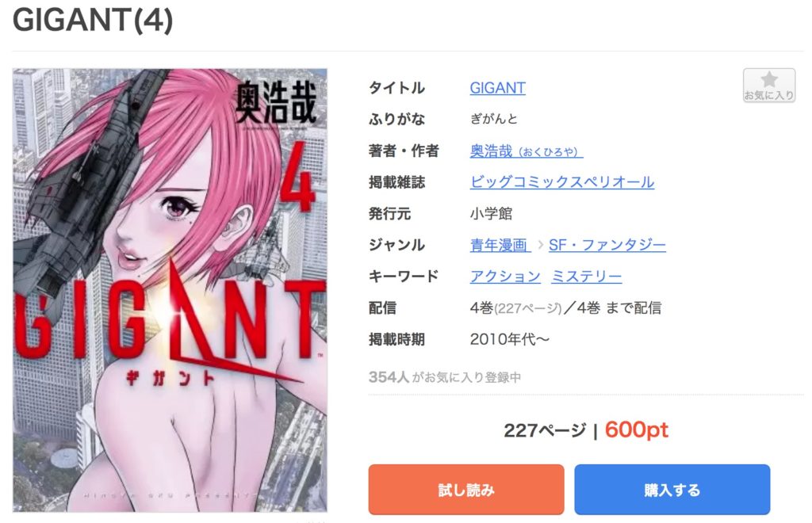
Task: Click the GIGANT(4) page heading
Action: tap(93, 21)
